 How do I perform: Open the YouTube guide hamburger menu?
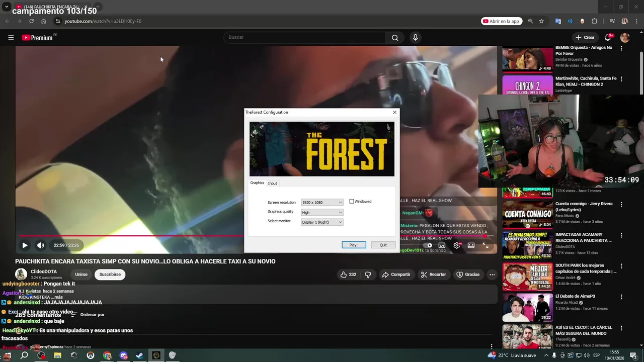click(x=11, y=37)
